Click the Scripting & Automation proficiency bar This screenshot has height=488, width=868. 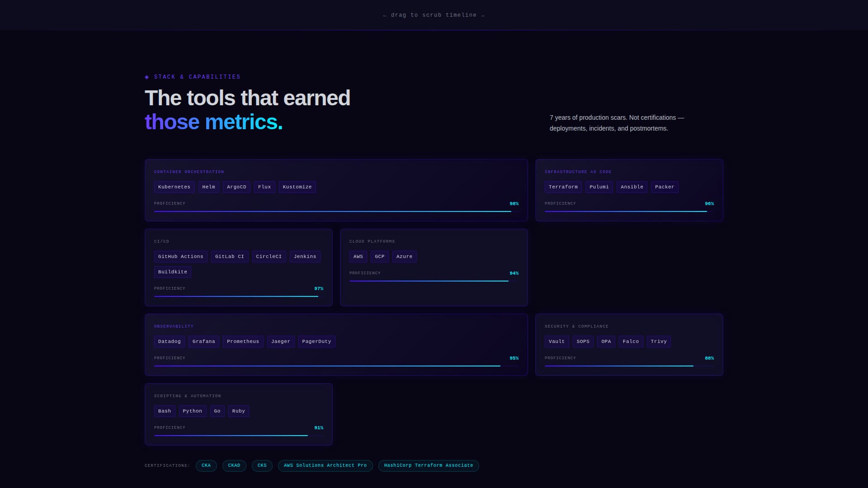(x=239, y=436)
